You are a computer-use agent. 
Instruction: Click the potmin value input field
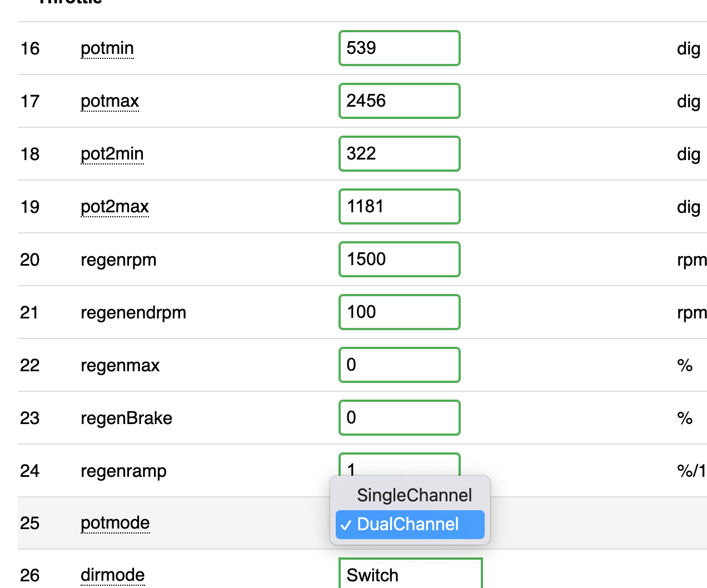[x=399, y=48]
